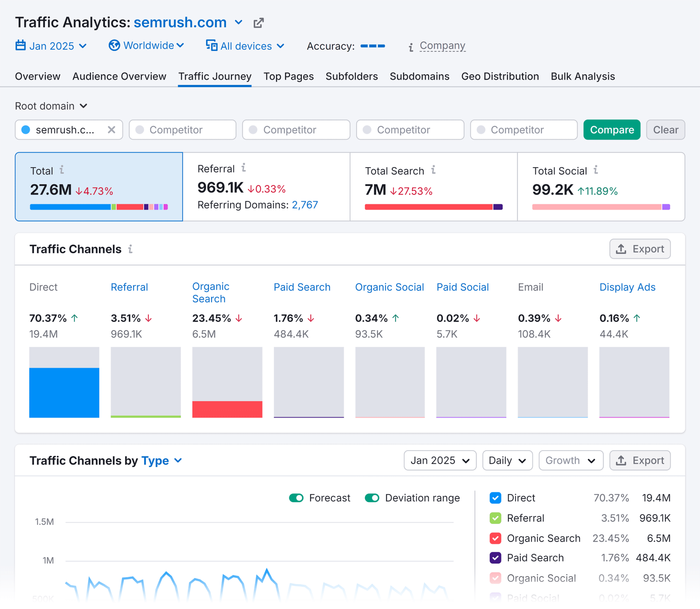Click the Clear button

pos(665,130)
